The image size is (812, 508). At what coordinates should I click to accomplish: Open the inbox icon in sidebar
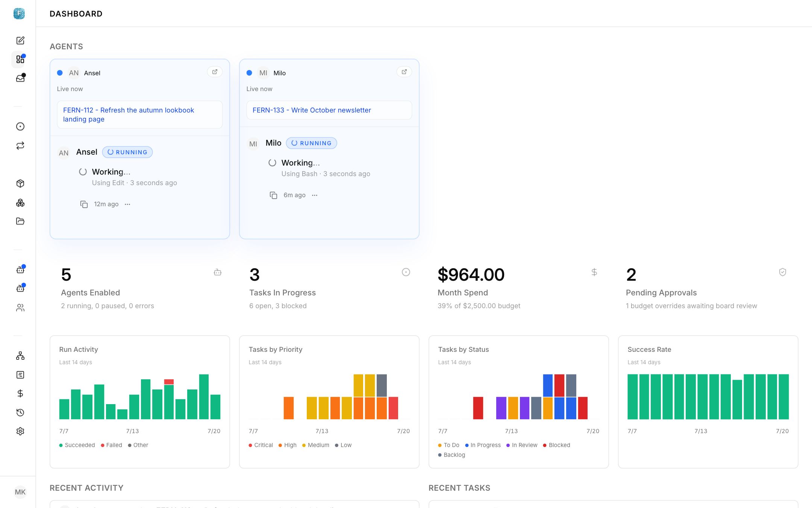pos(20,78)
